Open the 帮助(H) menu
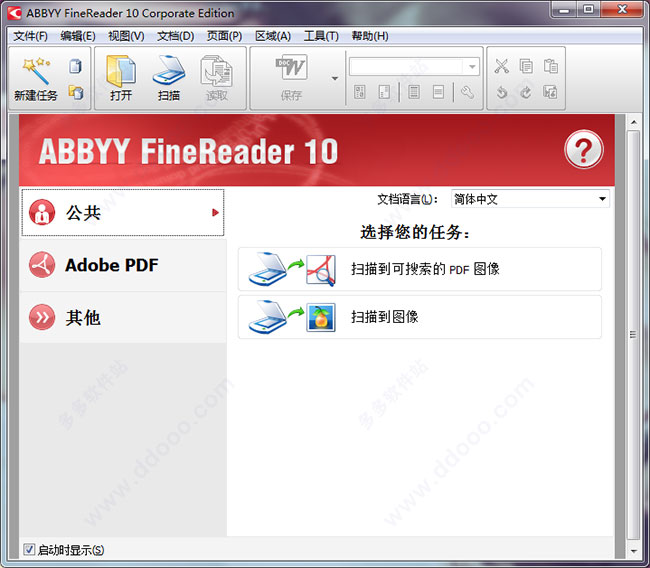The width and height of the screenshot is (650, 568). click(370, 36)
